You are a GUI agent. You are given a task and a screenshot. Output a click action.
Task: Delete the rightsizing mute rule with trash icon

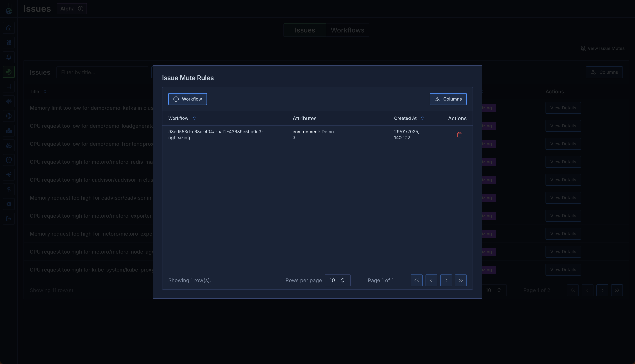(x=459, y=135)
